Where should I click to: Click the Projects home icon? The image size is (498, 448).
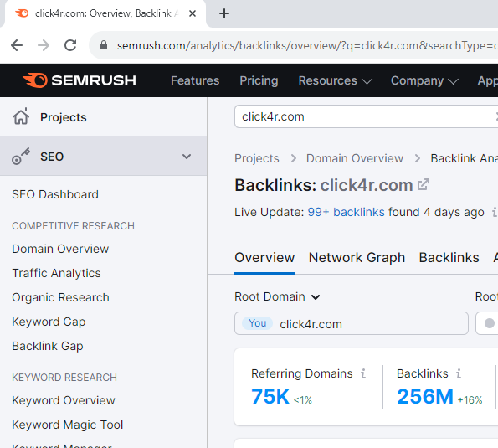coord(21,116)
